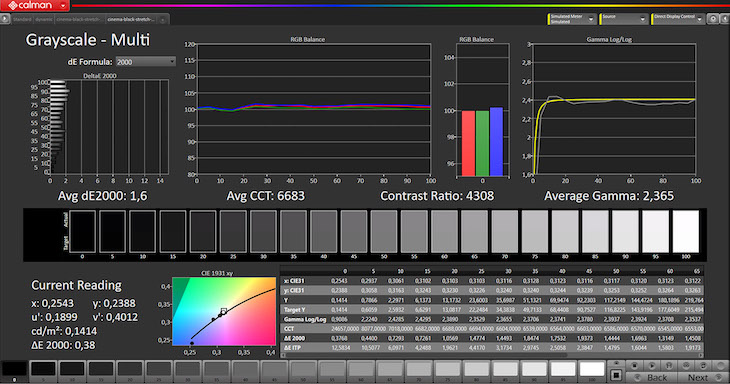Click the stop measurement icon
This screenshot has height=384, width=730.
click(x=634, y=365)
